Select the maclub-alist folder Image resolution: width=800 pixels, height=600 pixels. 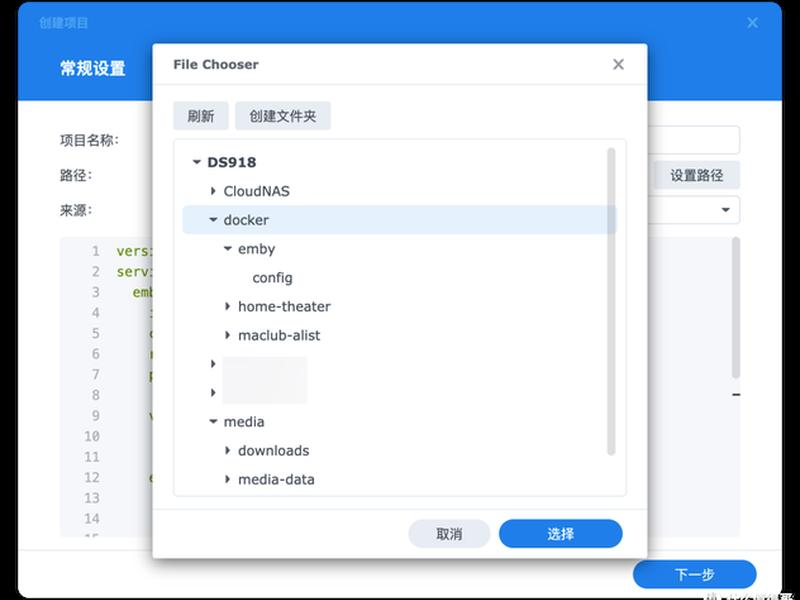[x=279, y=335]
